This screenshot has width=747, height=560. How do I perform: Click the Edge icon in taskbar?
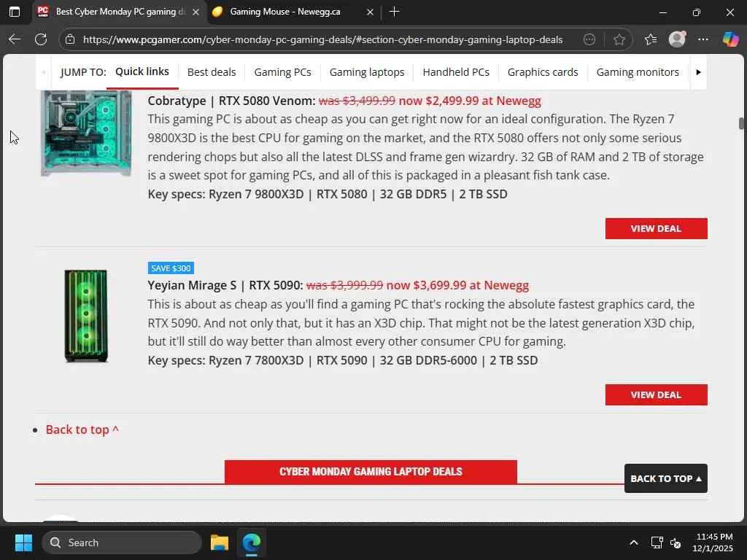click(251, 542)
